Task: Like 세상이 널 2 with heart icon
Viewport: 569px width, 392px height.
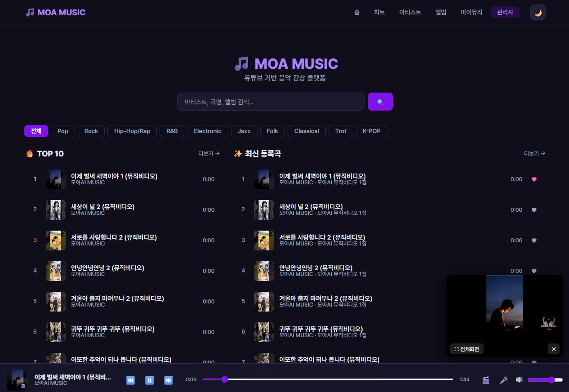Action: (x=534, y=210)
